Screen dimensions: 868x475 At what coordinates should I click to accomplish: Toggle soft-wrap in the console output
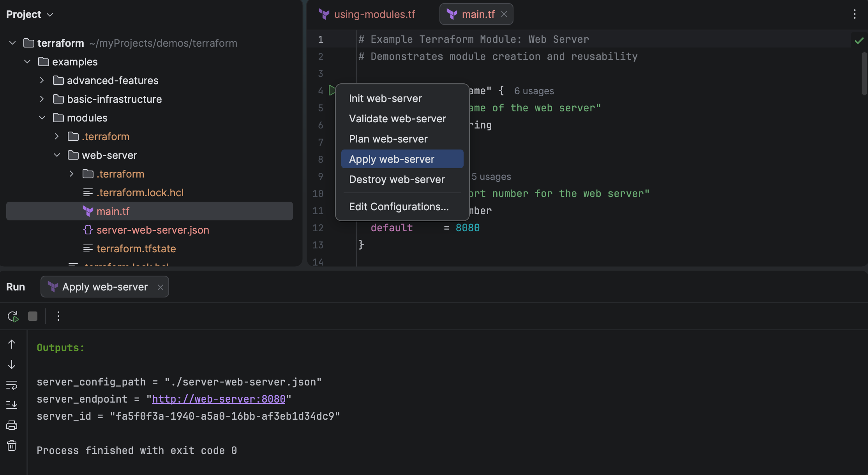click(12, 385)
